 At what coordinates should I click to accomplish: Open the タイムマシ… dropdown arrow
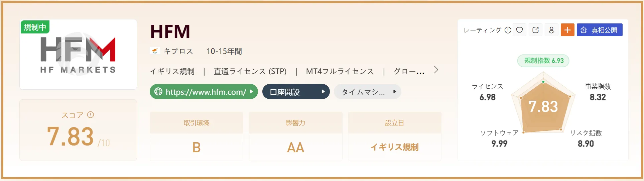tap(395, 92)
